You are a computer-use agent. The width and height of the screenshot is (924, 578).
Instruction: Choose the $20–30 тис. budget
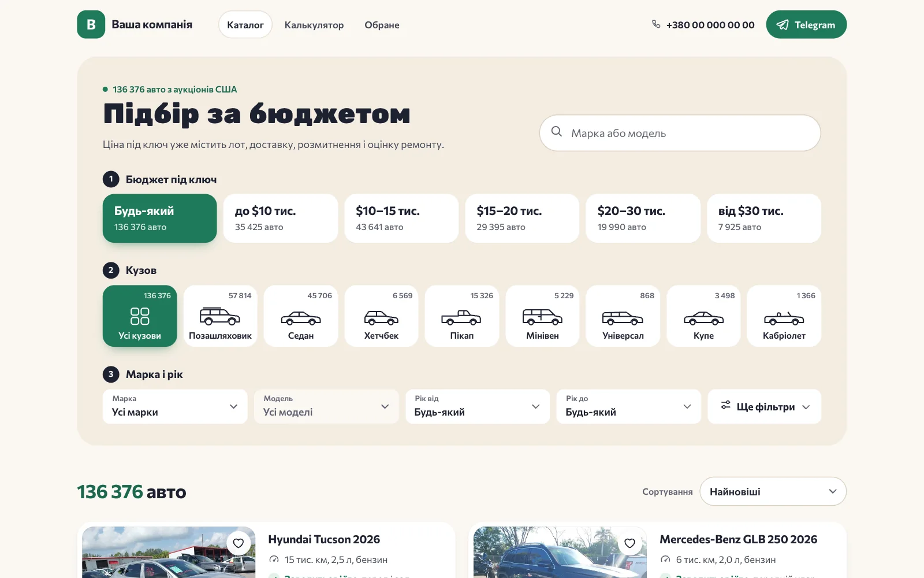[643, 218]
